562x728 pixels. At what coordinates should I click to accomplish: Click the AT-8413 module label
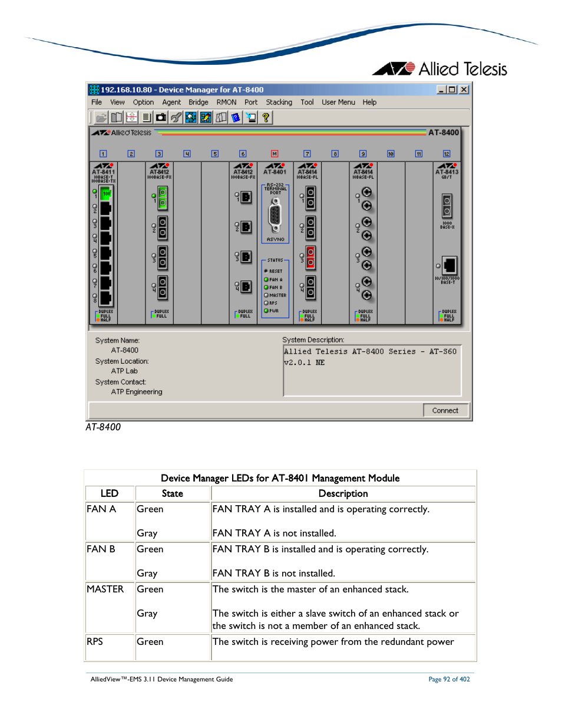tap(447, 172)
